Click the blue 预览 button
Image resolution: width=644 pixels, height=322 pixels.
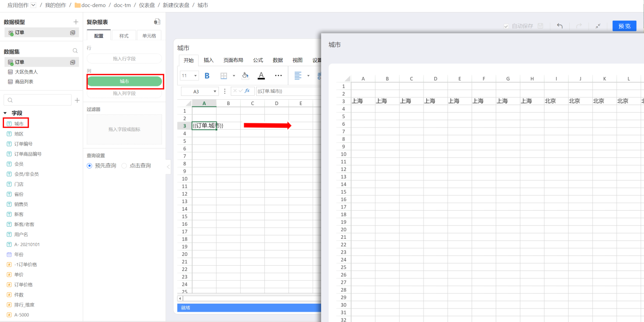pyautogui.click(x=624, y=26)
